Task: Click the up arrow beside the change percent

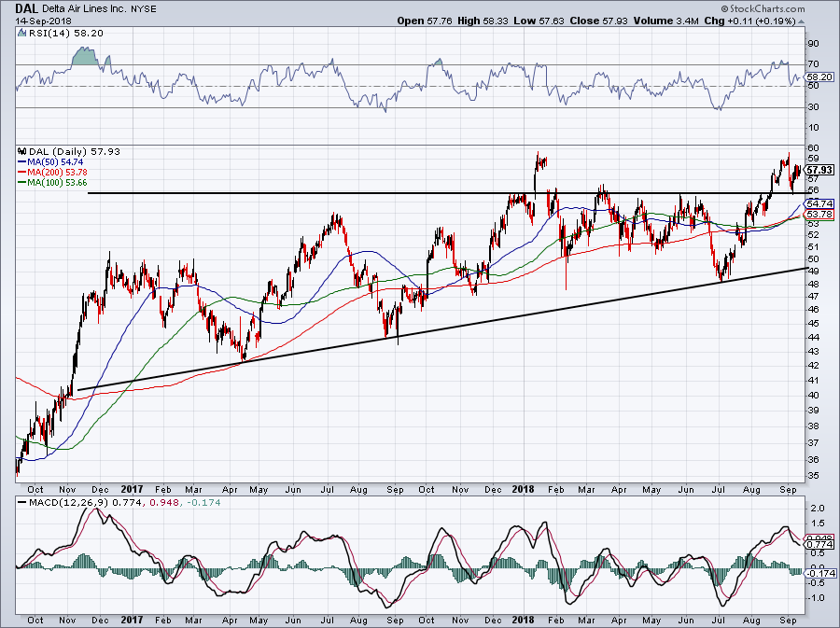Action: 802,22
